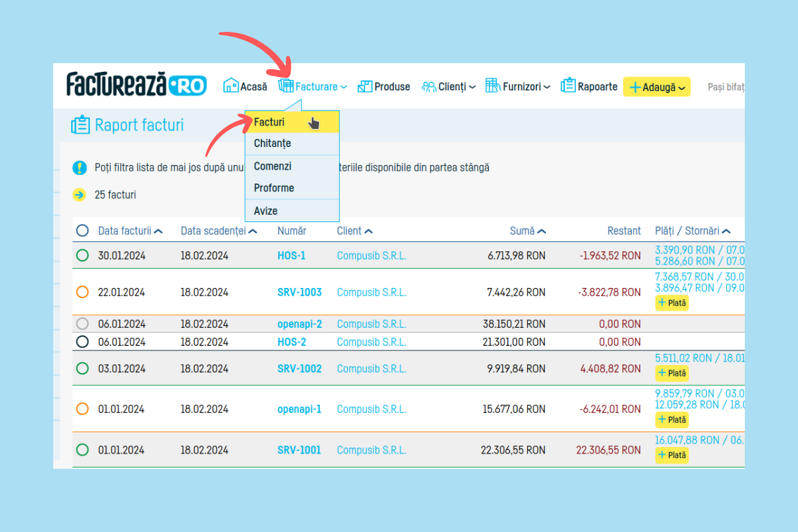Select the radio circle for invoice SRV-1003
Screen dimensions: 798x532
(x=82, y=292)
